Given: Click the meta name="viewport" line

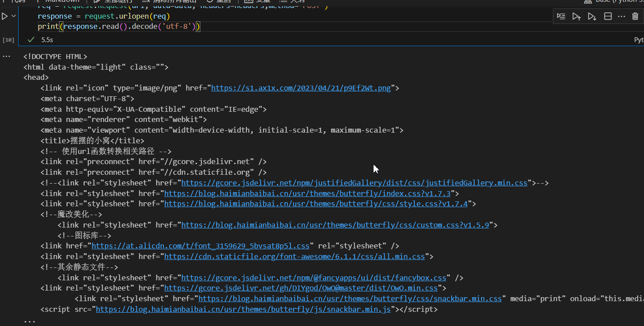Looking at the screenshot, I should point(222,130).
